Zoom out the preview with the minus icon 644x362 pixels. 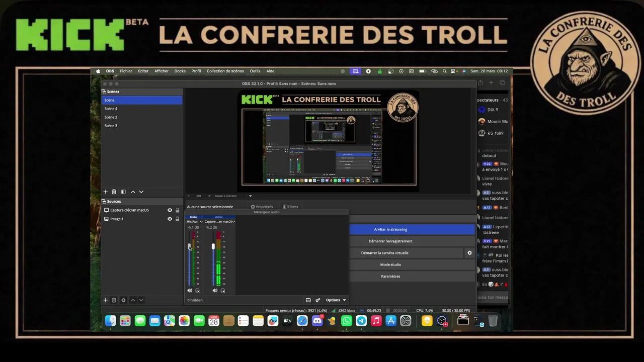[189, 196]
